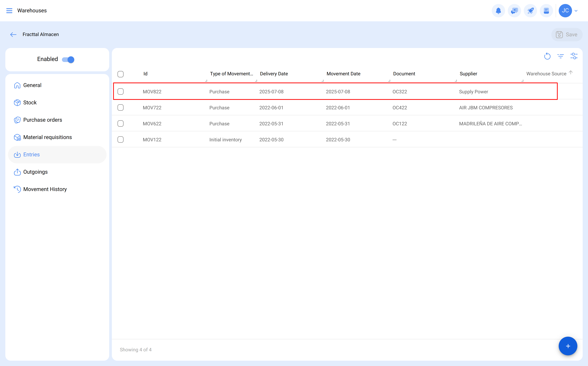This screenshot has width=588, height=366.
Task: Click the Material requisitions icon
Action: (x=17, y=137)
